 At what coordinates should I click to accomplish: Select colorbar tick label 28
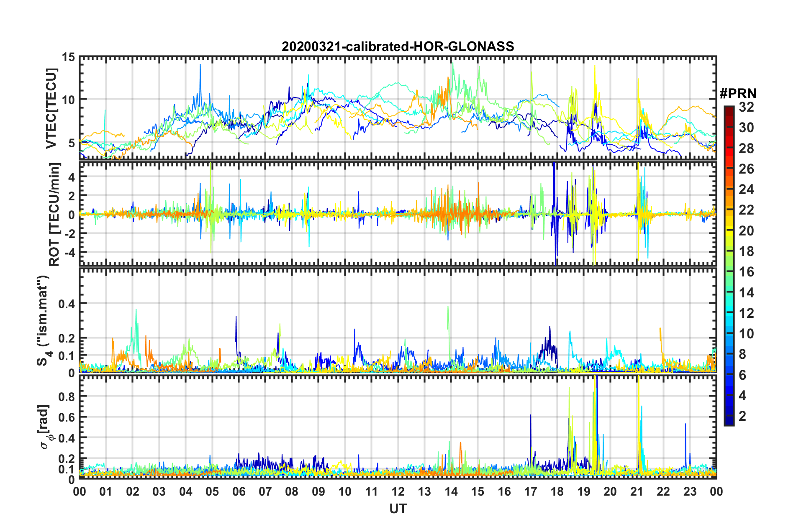tap(746, 148)
